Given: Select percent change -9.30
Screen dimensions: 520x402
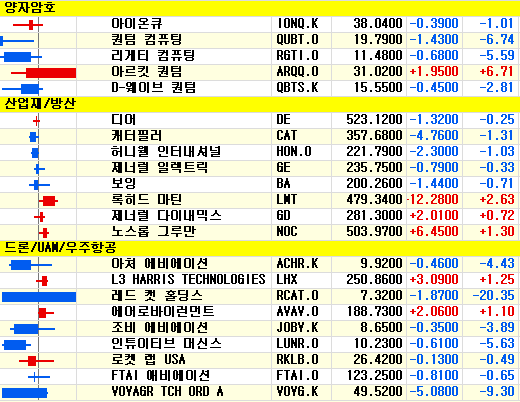Looking at the screenshot, I should point(497,392).
